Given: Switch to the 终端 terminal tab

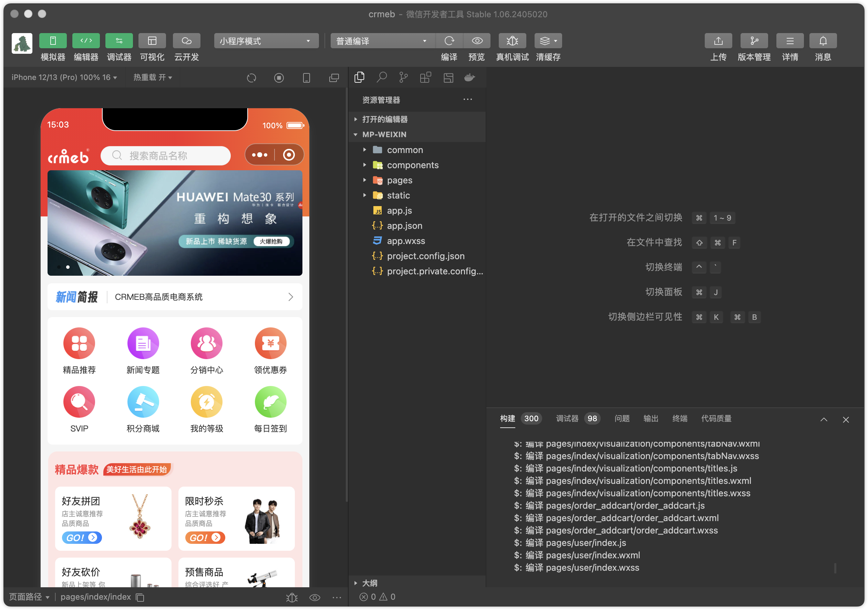Looking at the screenshot, I should (680, 419).
